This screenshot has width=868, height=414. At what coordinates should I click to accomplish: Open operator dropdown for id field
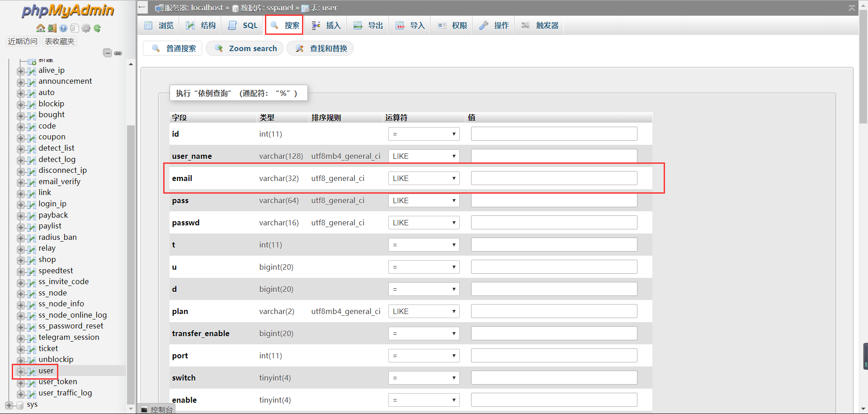click(x=424, y=134)
